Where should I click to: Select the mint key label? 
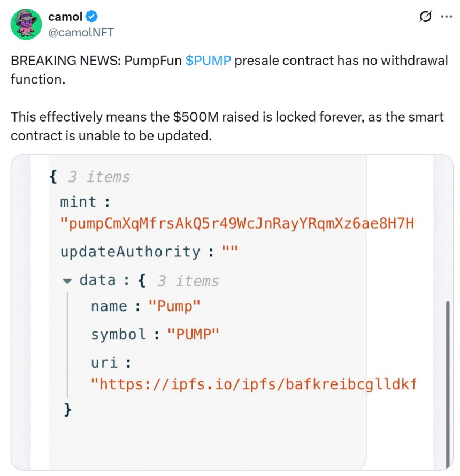[x=78, y=202]
